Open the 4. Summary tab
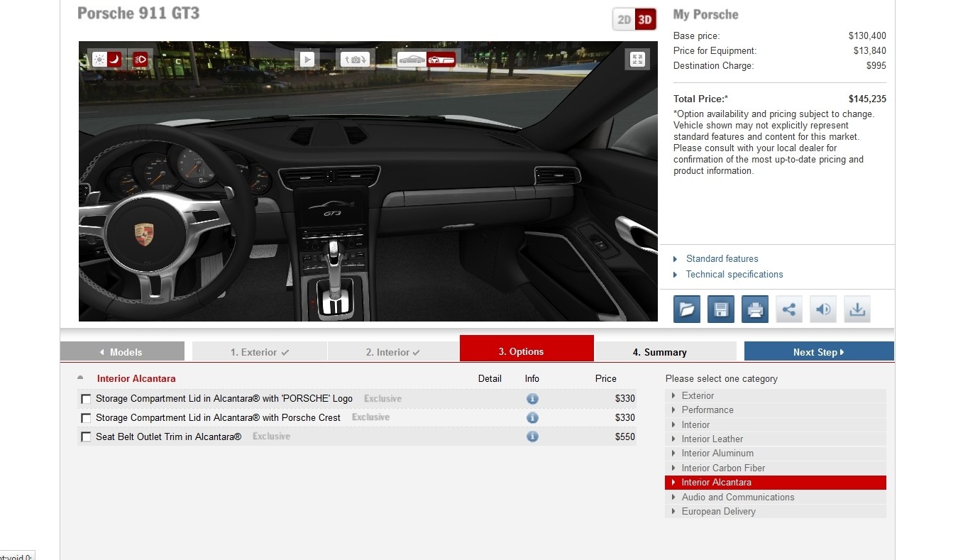 (x=665, y=352)
